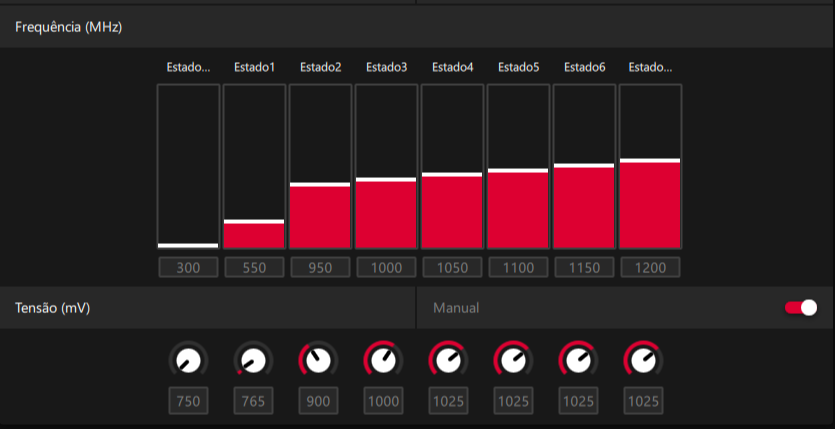835x429 pixels.
Task: Click the 1000 MHz frequency field
Action: pos(387,267)
